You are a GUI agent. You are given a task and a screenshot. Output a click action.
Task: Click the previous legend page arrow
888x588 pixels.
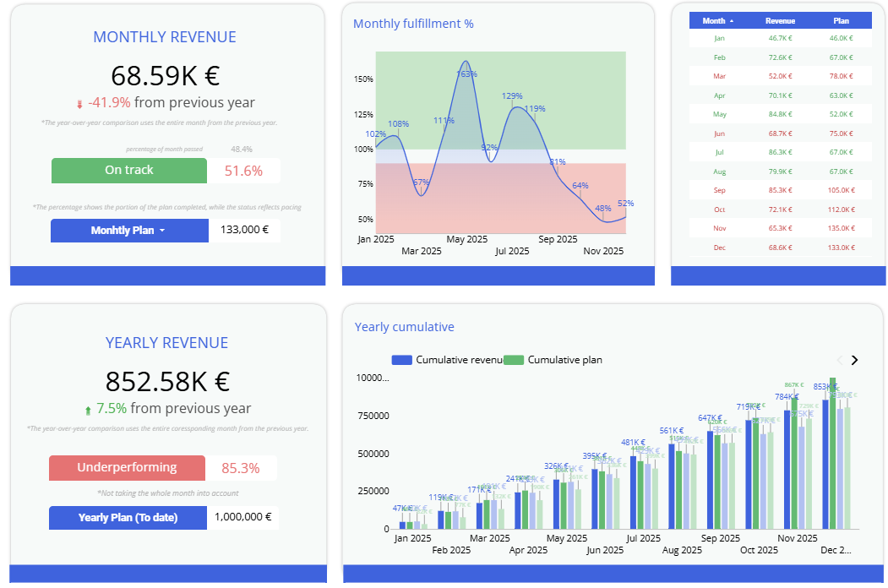coord(839,360)
